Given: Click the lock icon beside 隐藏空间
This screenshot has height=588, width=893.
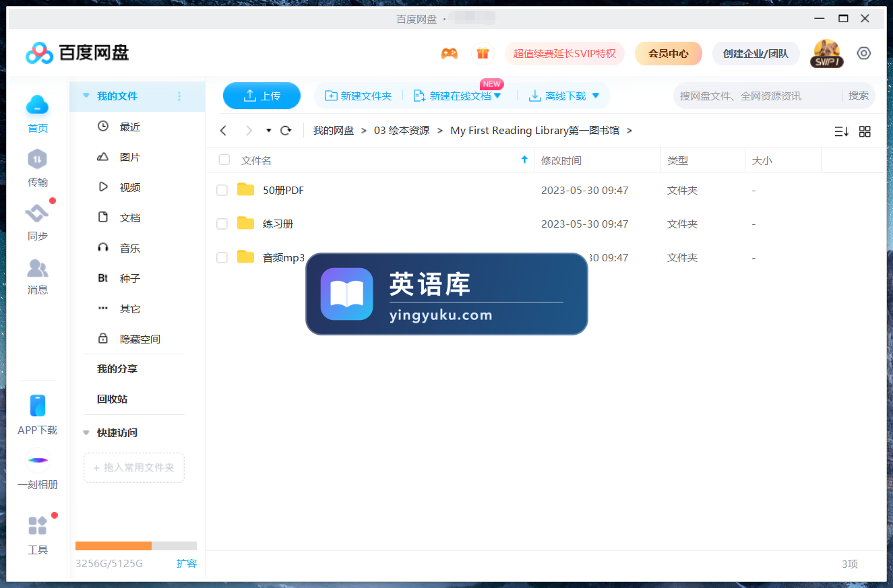Looking at the screenshot, I should (x=103, y=338).
